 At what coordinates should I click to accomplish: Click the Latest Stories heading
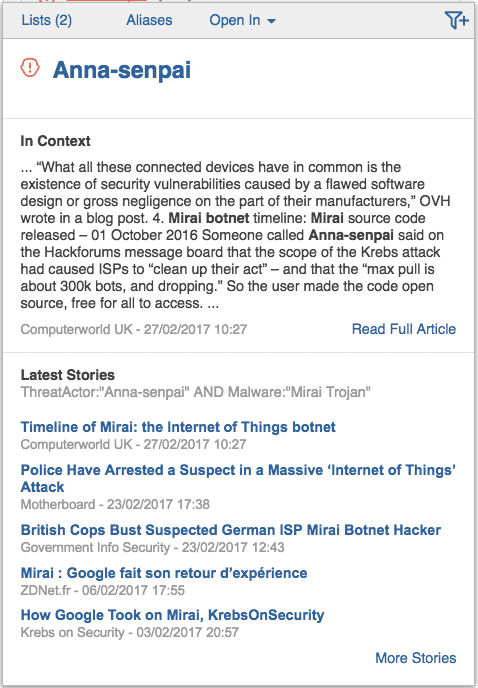(x=68, y=375)
